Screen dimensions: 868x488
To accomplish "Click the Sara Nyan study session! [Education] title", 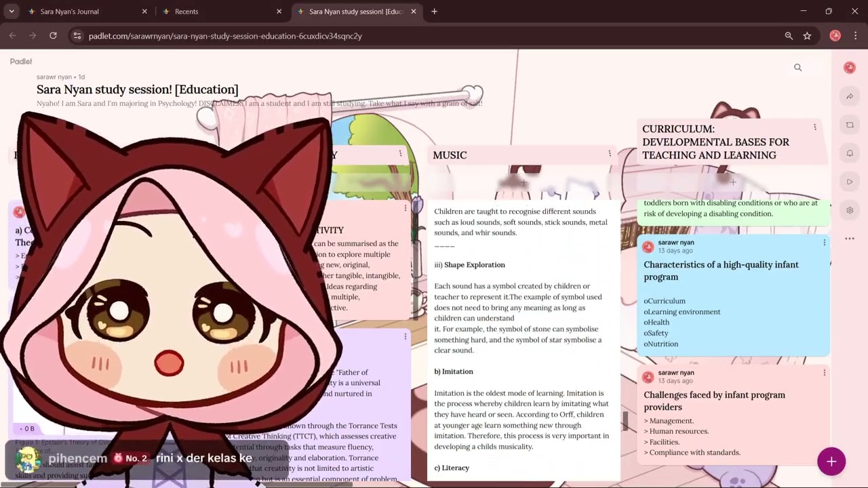I will 138,89.
